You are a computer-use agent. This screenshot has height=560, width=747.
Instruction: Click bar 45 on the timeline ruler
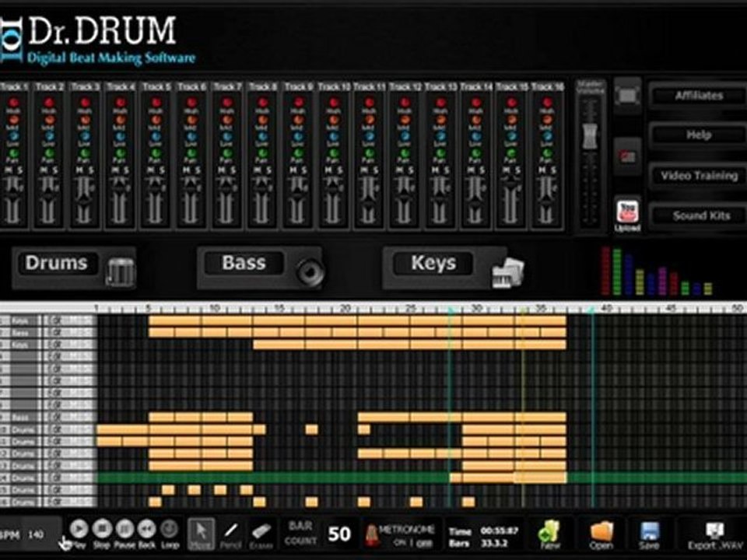click(x=671, y=308)
